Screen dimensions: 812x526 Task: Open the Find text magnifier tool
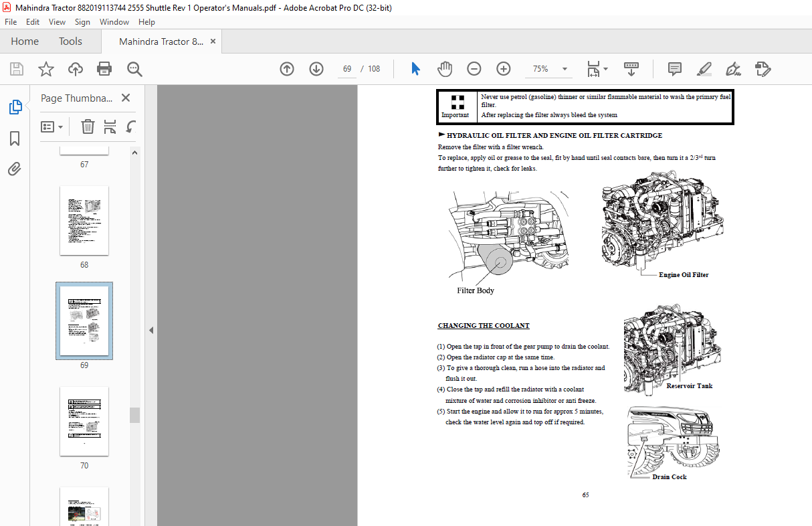click(x=134, y=69)
